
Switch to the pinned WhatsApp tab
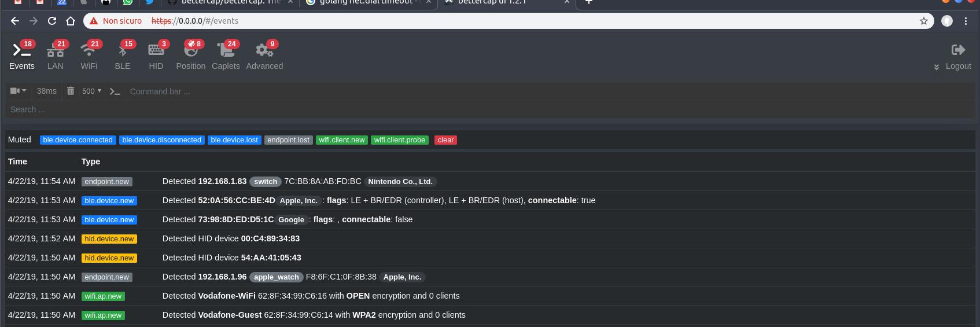pyautogui.click(x=127, y=2)
